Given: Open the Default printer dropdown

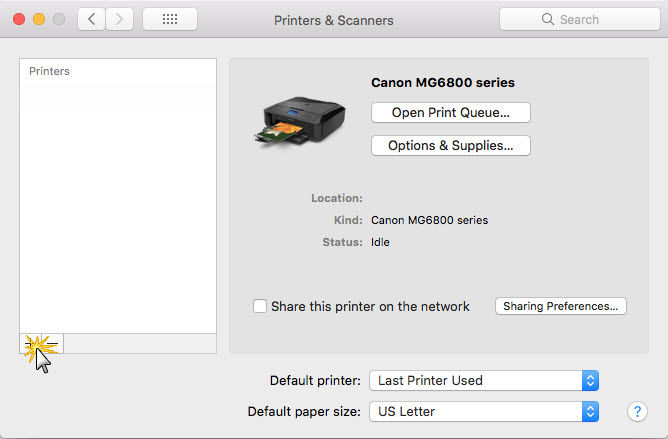Looking at the screenshot, I should [x=484, y=380].
